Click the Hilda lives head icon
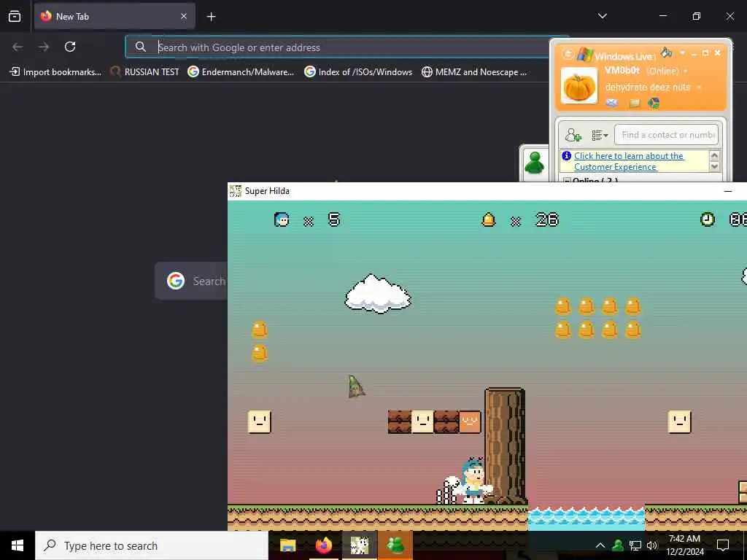 [282, 219]
